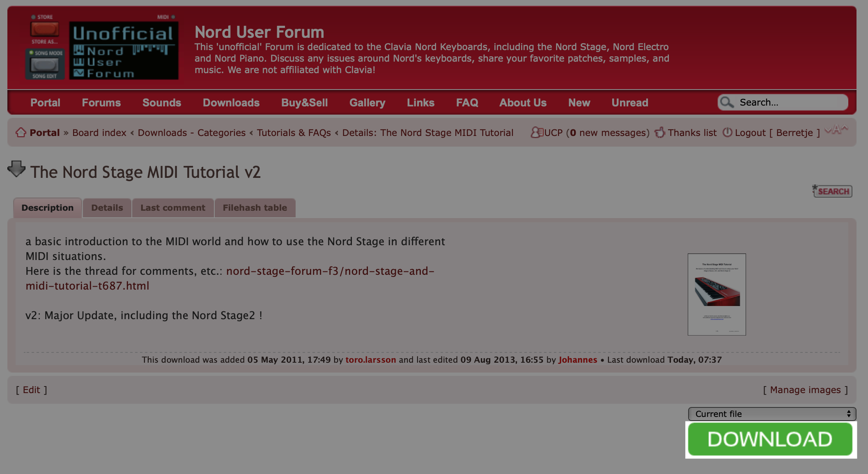Screen dimensions: 868x474
Task: Open the Current file dropdown
Action: pyautogui.click(x=772, y=414)
